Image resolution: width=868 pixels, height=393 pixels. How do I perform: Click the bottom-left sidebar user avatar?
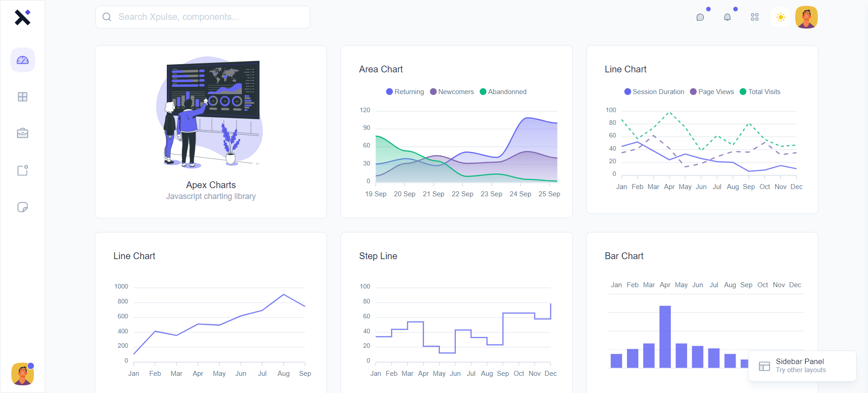[x=23, y=374]
